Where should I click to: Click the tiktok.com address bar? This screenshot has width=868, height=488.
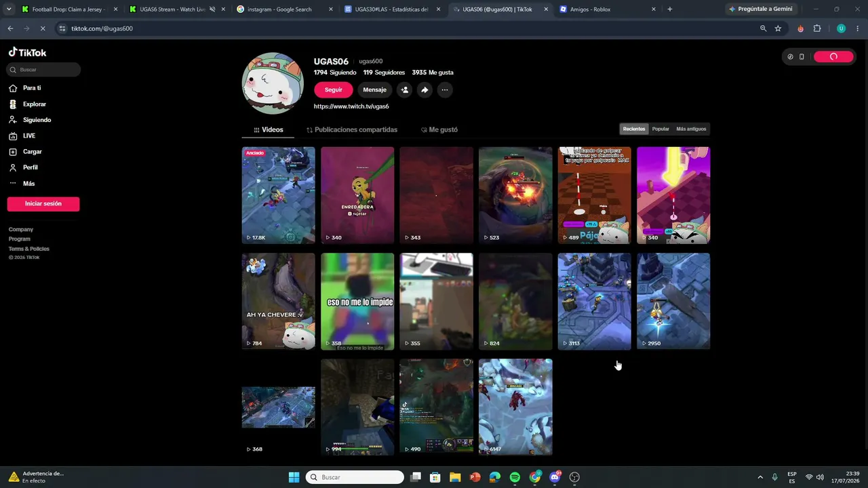(x=407, y=28)
